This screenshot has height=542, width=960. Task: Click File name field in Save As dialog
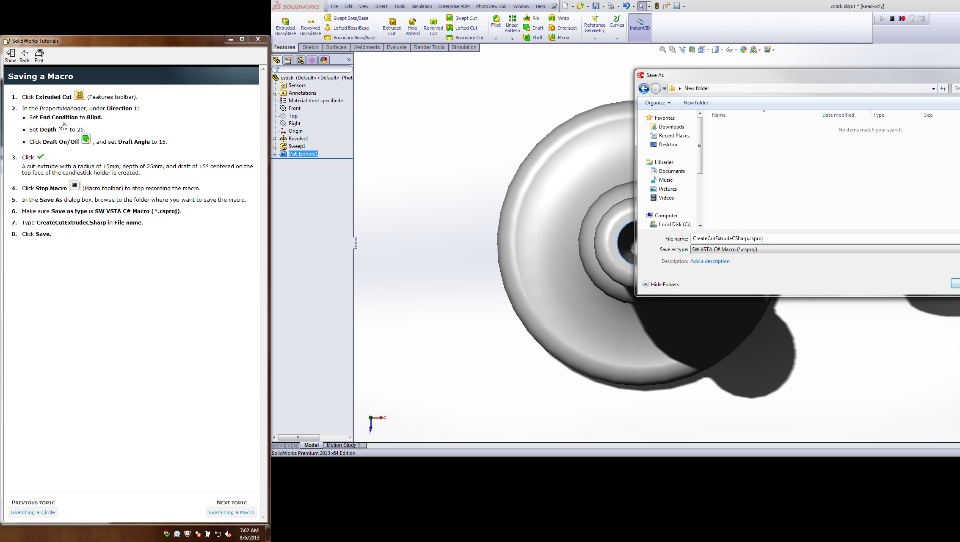pos(825,238)
